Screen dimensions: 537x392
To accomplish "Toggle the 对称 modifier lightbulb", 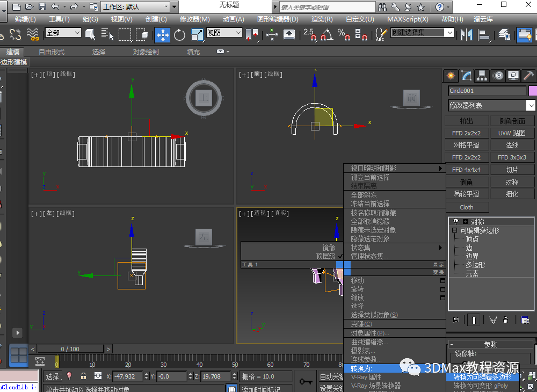I will [x=455, y=221].
